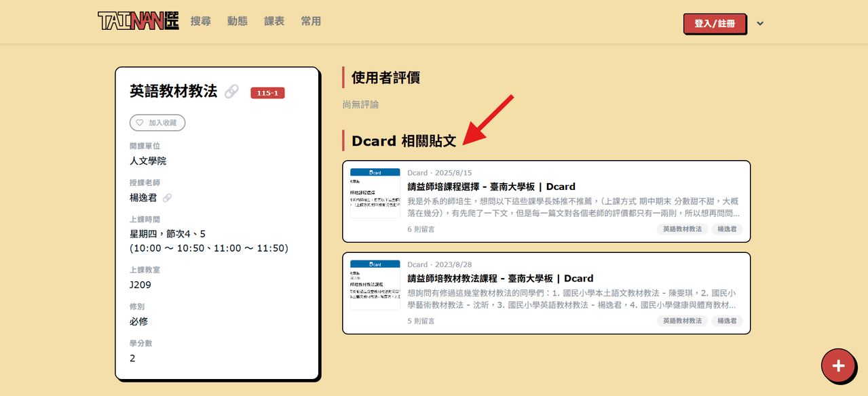This screenshot has width=868, height=396.
Task: Copy link icon next to 英語教材教法 title
Action: [231, 92]
